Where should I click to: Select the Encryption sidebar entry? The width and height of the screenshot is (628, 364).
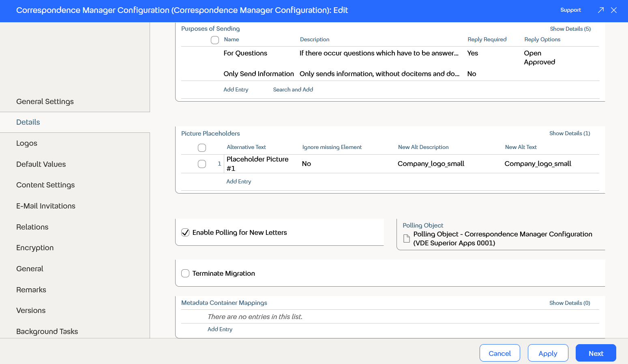coord(34,247)
